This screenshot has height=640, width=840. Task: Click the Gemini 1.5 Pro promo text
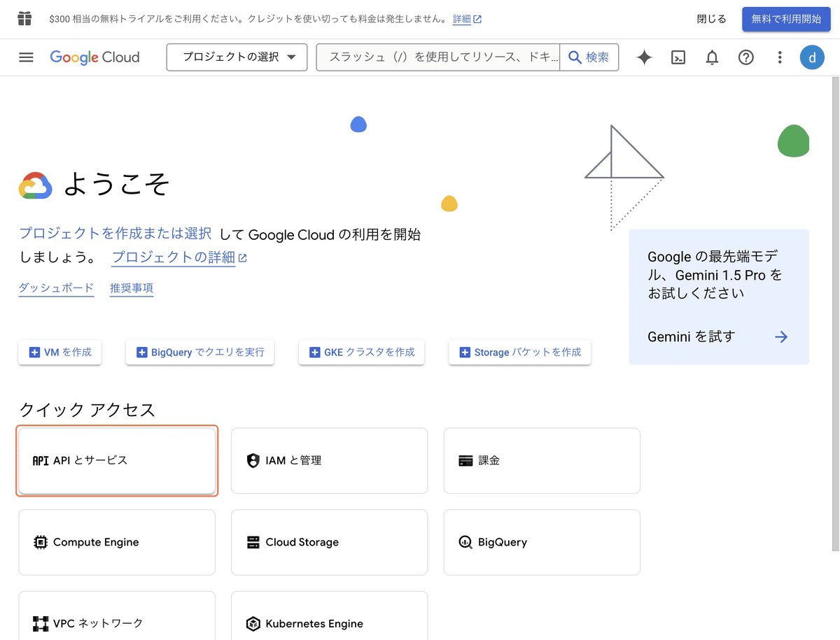[x=715, y=275]
